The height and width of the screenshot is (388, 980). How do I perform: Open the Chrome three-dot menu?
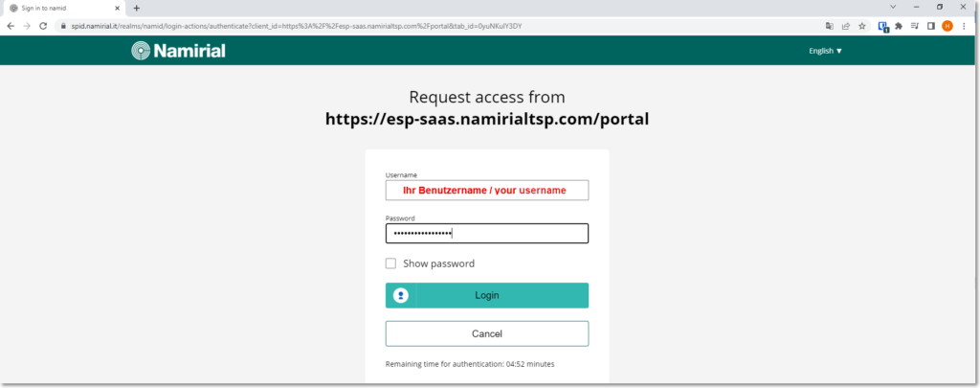click(964, 26)
